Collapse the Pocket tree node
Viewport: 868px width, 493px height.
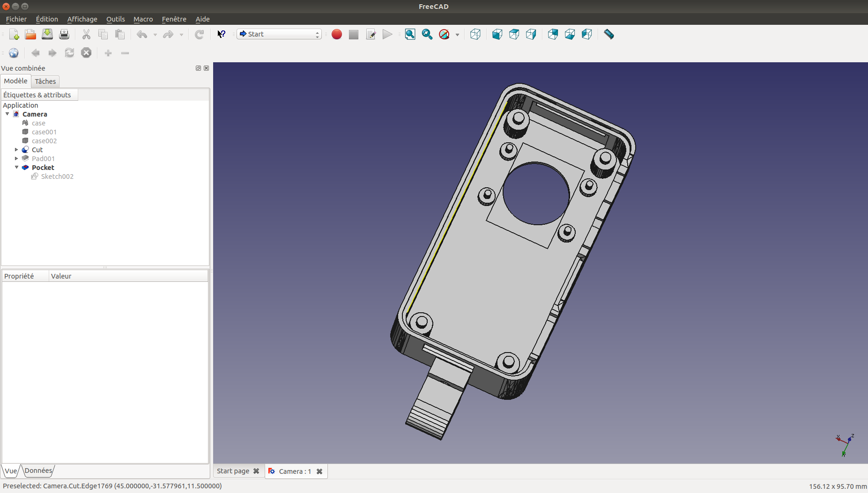(x=17, y=167)
